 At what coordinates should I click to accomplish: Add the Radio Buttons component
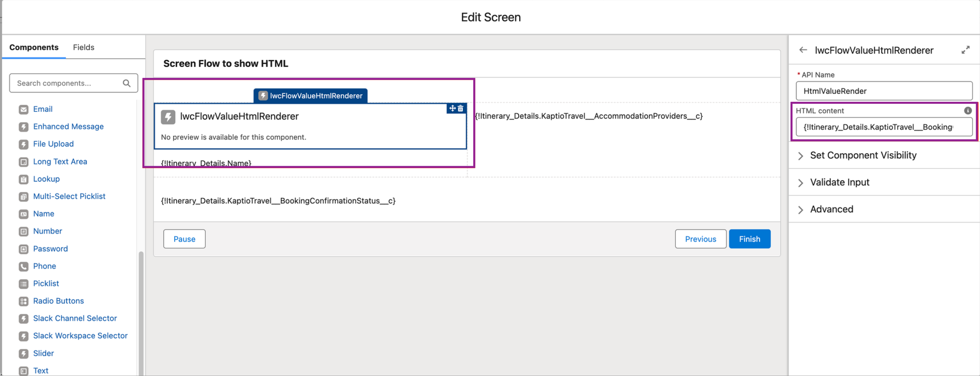(58, 301)
